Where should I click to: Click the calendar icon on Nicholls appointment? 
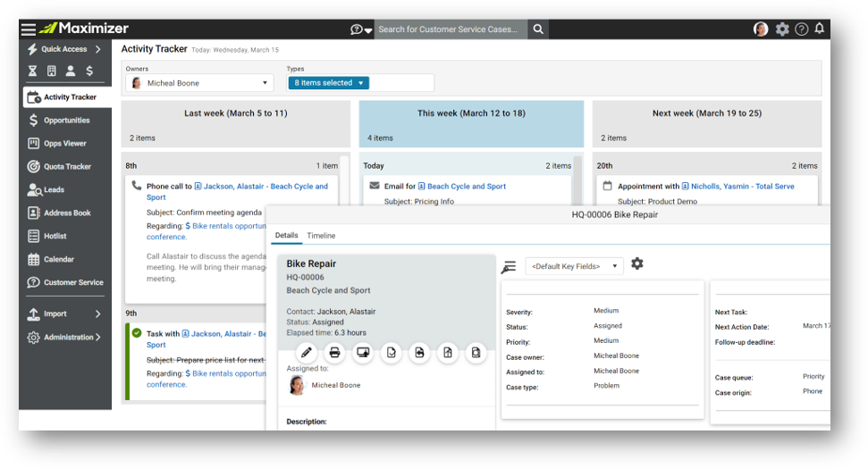pos(607,186)
